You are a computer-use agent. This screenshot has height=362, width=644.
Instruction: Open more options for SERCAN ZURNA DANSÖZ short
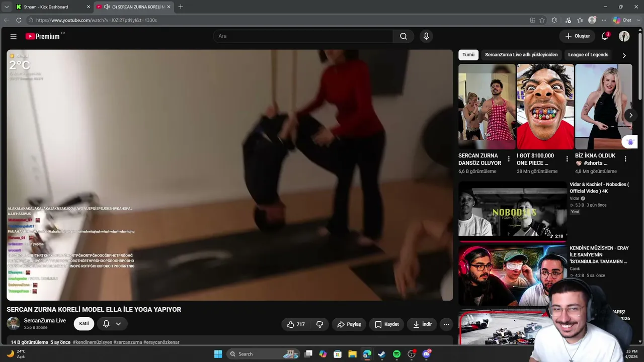click(x=509, y=159)
